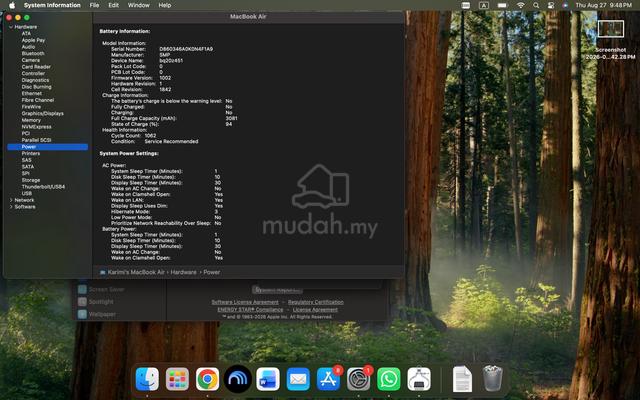Select Printers in the sidebar
This screenshot has width=640, height=400.
click(31, 153)
